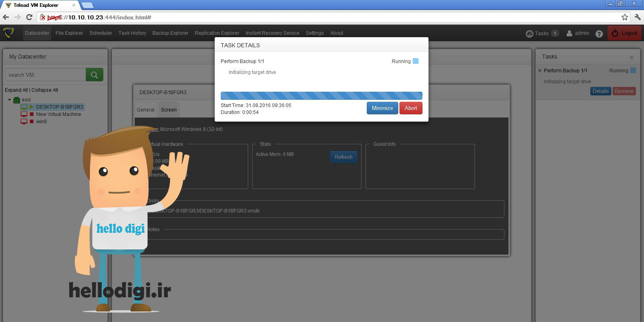Select the General tab
The image size is (644, 322).
coord(146,110)
